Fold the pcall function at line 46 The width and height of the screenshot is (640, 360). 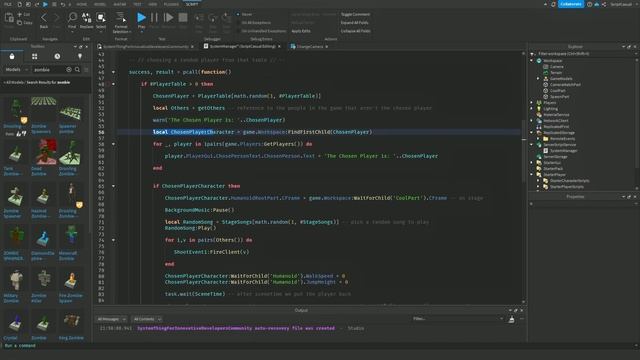(113, 72)
